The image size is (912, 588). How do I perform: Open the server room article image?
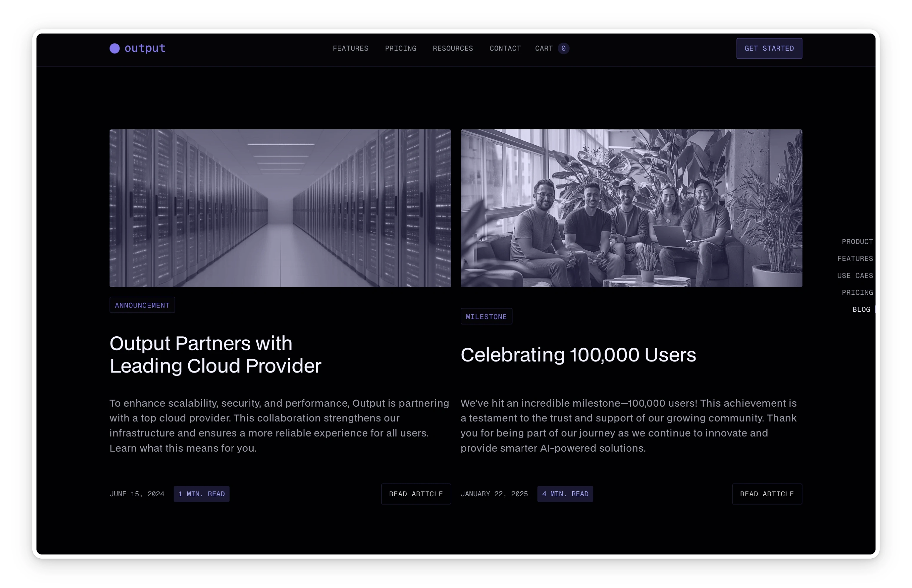(x=280, y=208)
